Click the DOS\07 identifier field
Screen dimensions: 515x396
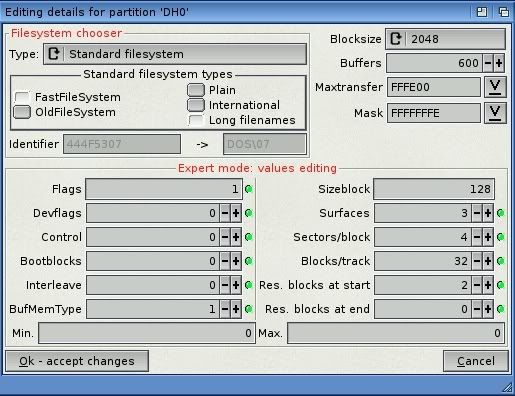265,144
